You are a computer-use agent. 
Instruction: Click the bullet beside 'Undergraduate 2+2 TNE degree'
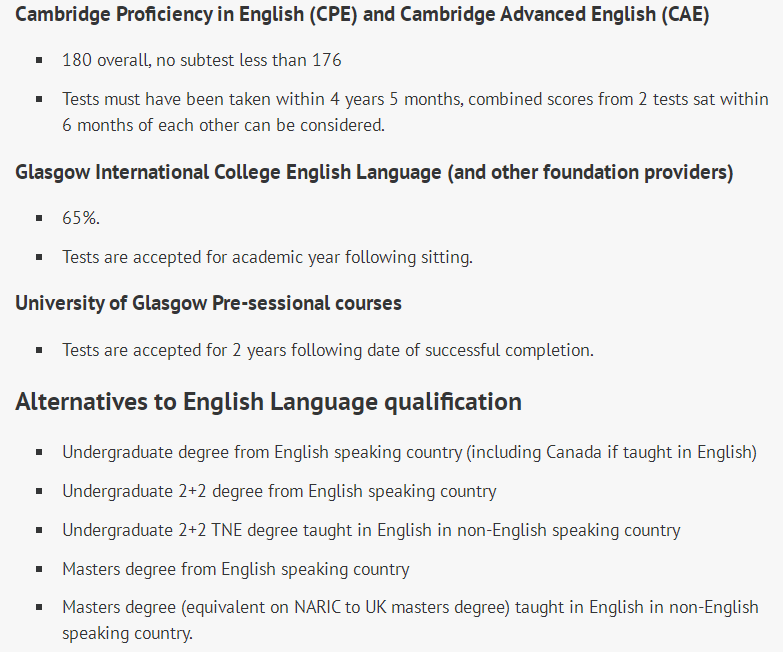pos(39,530)
